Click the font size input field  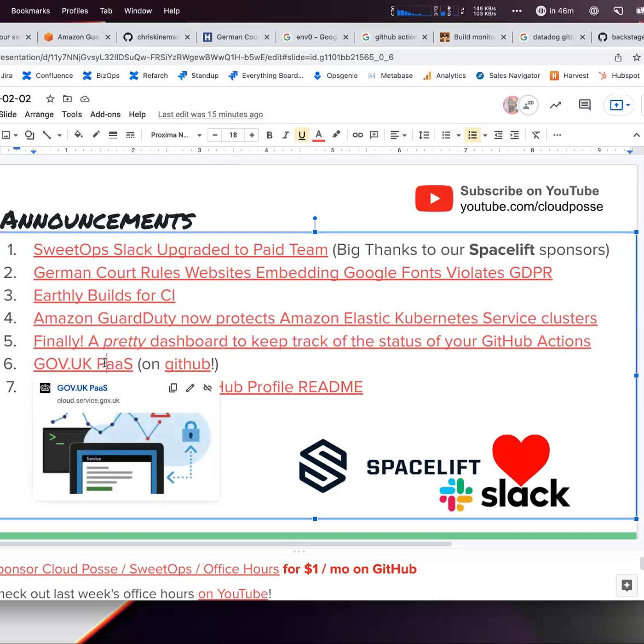pos(233,135)
